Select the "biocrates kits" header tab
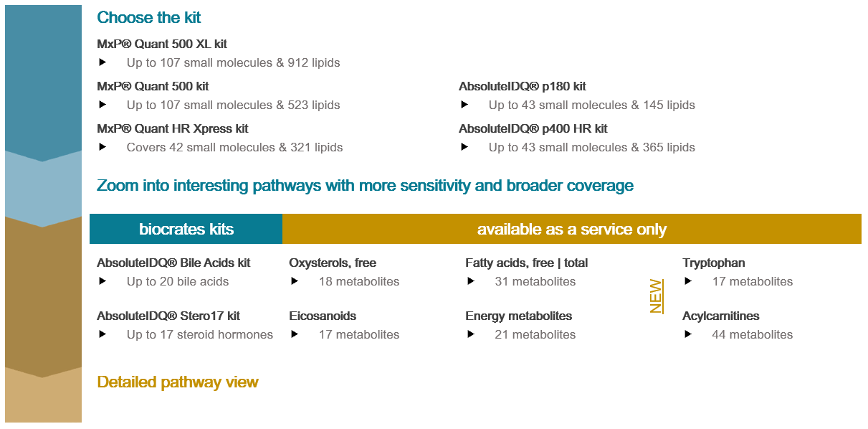The image size is (868, 429). 186,230
